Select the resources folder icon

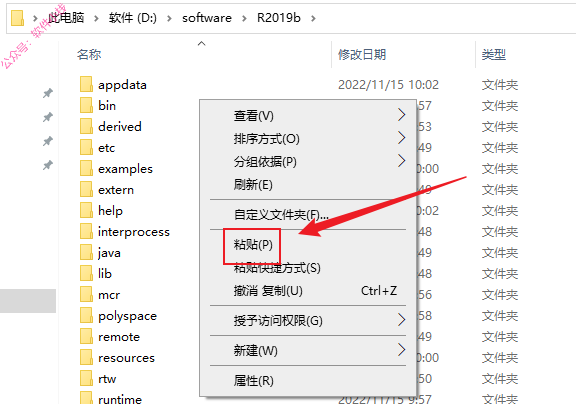tap(86, 357)
